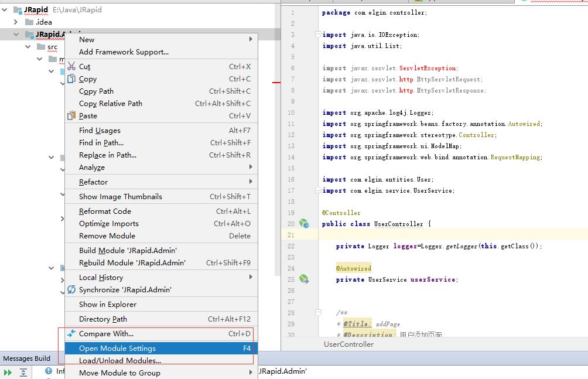588x379 pixels.
Task: Click Load/Unload Modules in the menu
Action: [x=117, y=361]
